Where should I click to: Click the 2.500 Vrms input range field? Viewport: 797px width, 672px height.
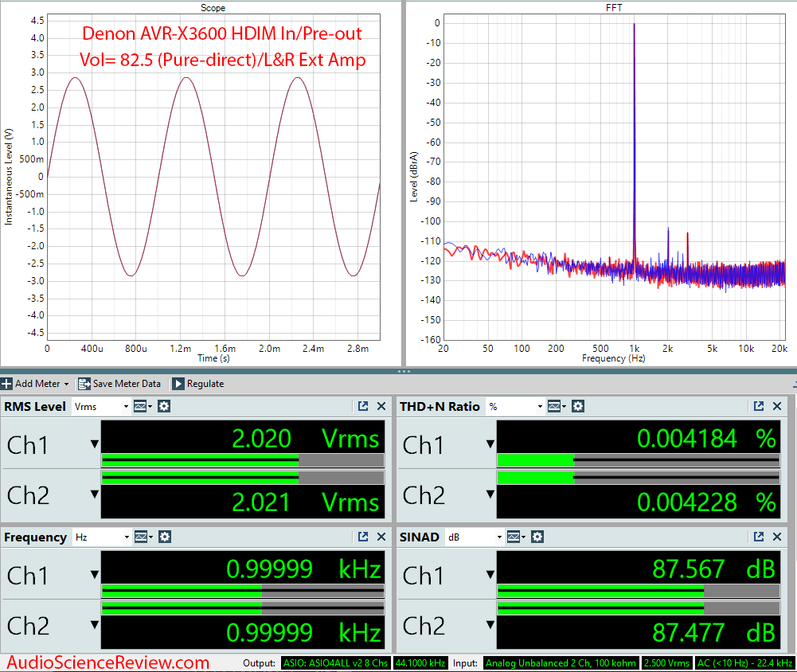(x=666, y=663)
